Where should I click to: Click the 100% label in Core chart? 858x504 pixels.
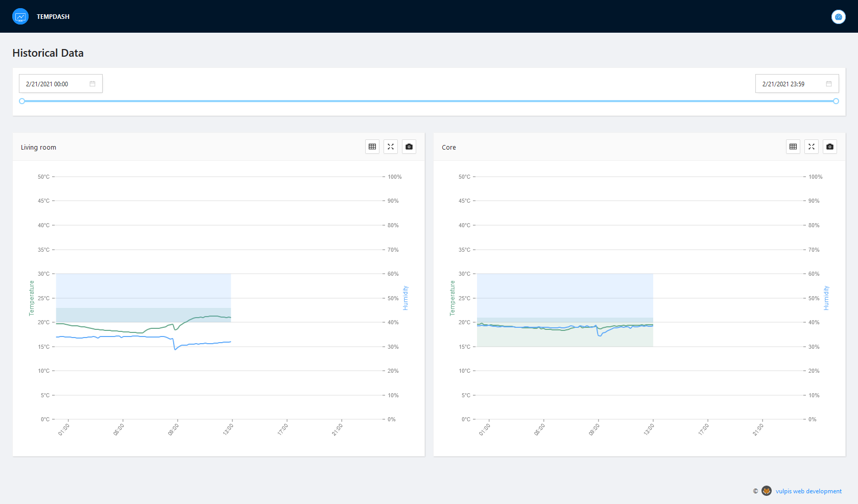point(816,177)
